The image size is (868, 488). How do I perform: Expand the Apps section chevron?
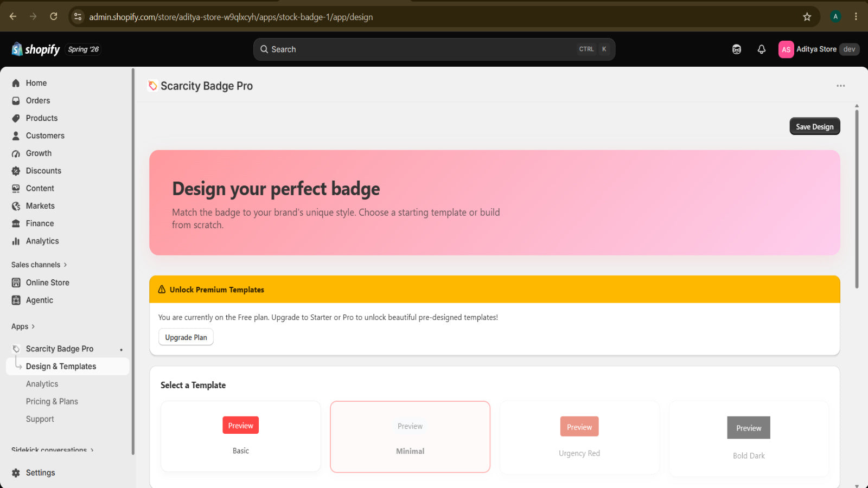click(33, 326)
